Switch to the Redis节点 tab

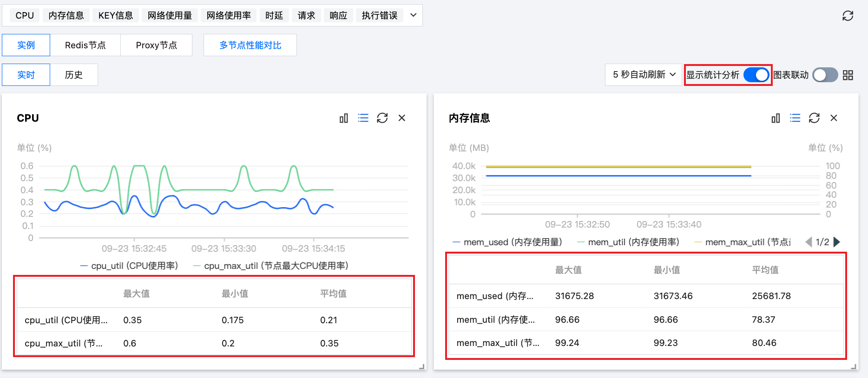85,45
